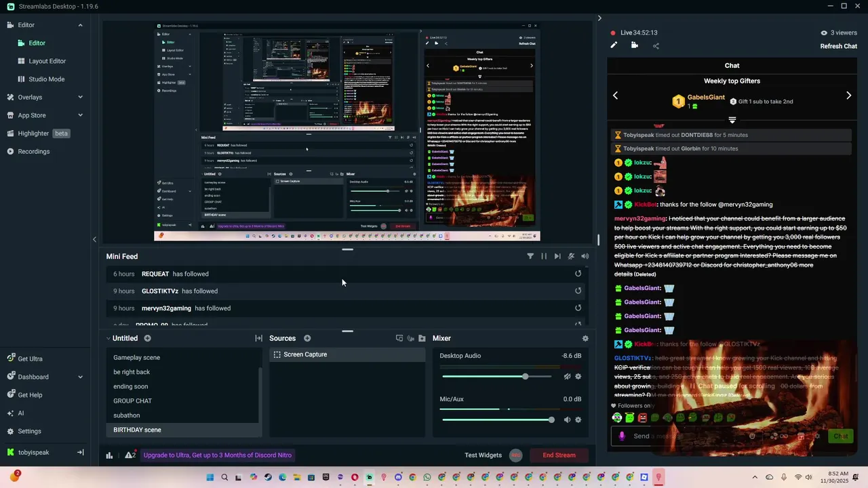
Task: Select the Screen Capture source
Action: pyautogui.click(x=347, y=354)
